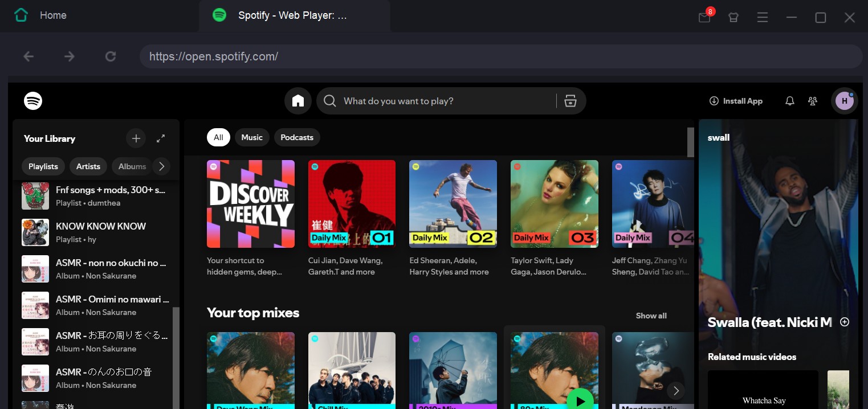Select the Music filter tab

[252, 137]
